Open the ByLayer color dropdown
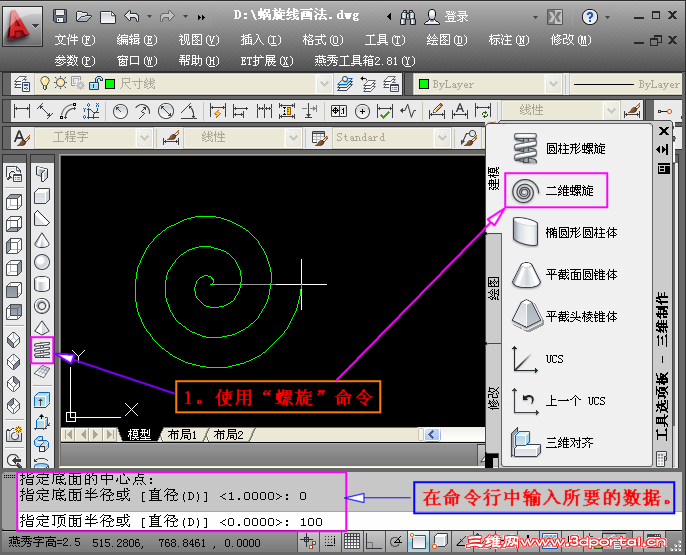686x555 pixels. point(553,84)
